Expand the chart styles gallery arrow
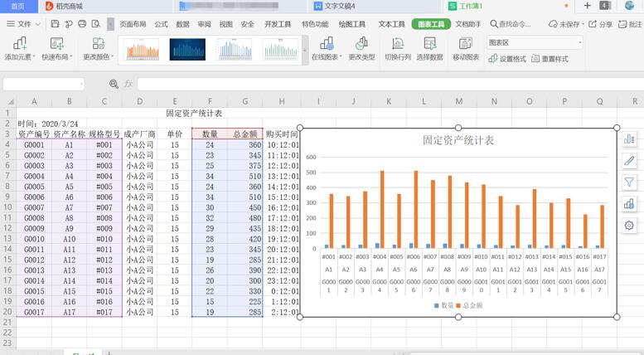The image size is (644, 355). 305,50
